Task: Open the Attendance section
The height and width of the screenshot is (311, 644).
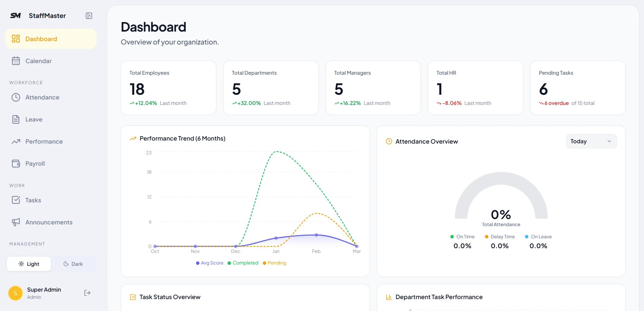Action: coord(51,97)
